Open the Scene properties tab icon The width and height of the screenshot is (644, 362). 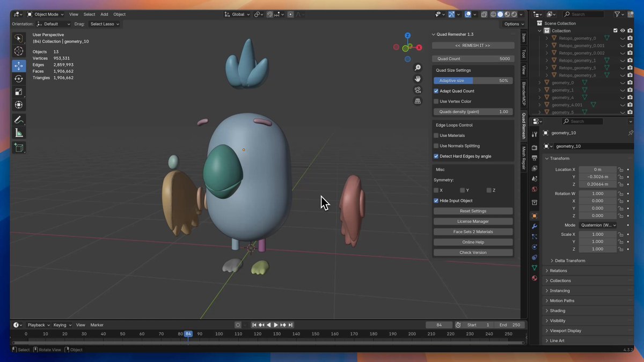click(x=534, y=179)
